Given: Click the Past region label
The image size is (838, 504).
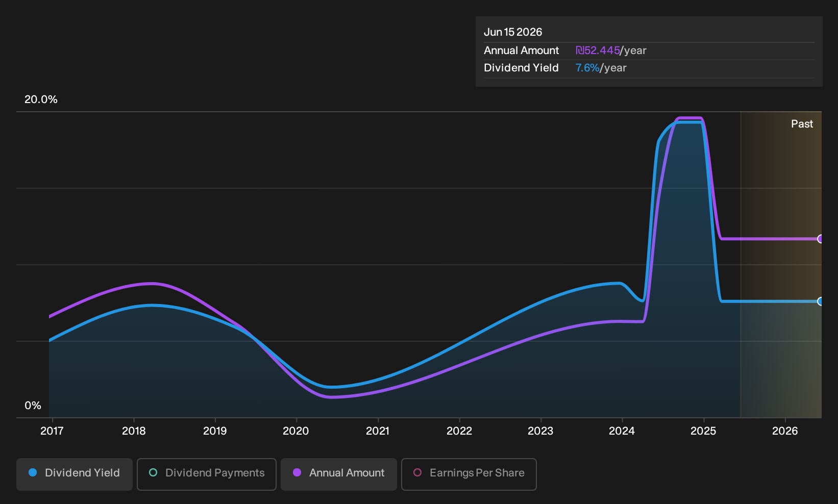Looking at the screenshot, I should click(802, 124).
